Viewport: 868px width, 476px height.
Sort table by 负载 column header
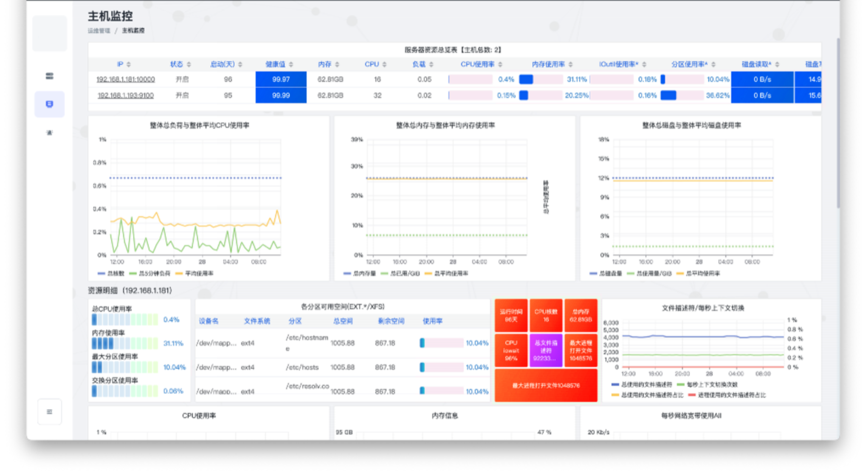tap(419, 64)
